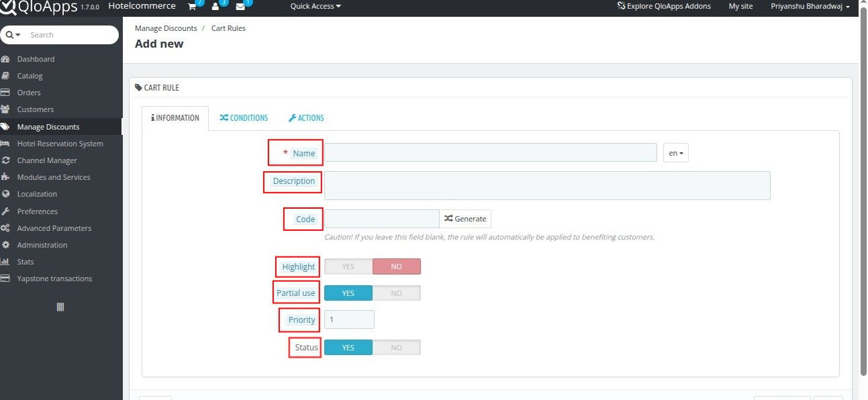868x400 pixels.
Task: Switch to the Conditions tab
Action: 243,118
